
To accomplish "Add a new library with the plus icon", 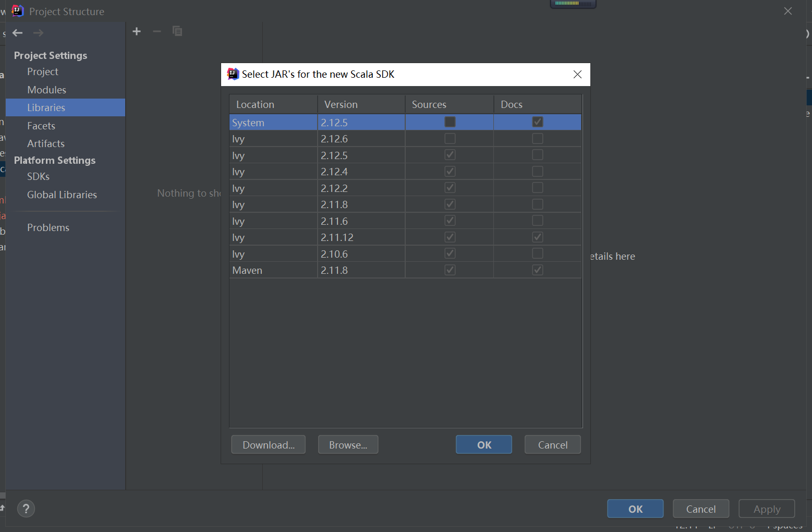I will [136, 31].
